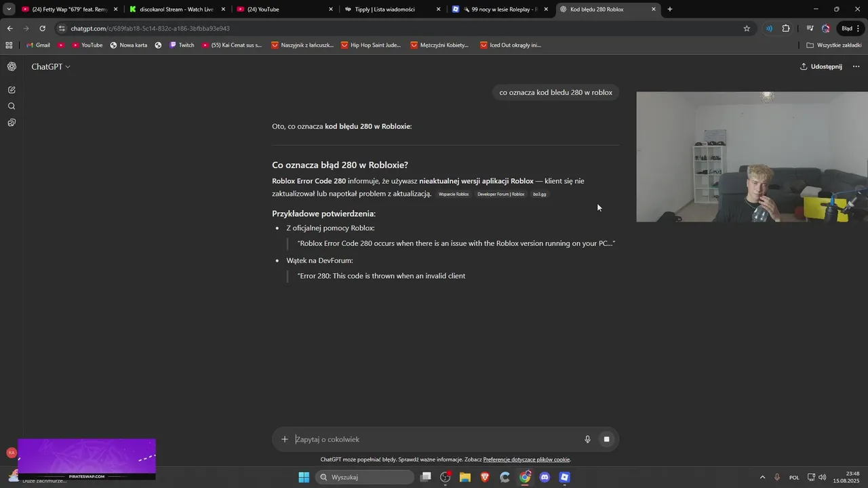Click the Wyszukaj taskbar search box

coord(364,477)
